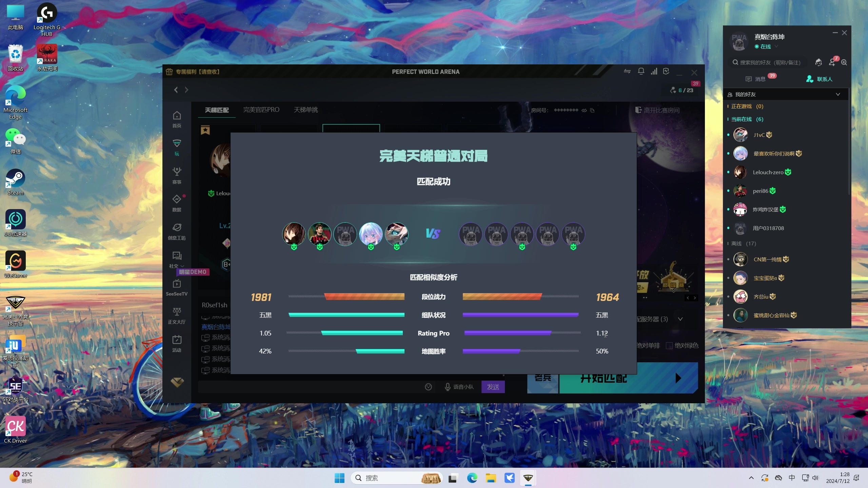This screenshot has height=488, width=868.
Task: Open CK Driver desktop shortcut
Action: pyautogui.click(x=15, y=430)
